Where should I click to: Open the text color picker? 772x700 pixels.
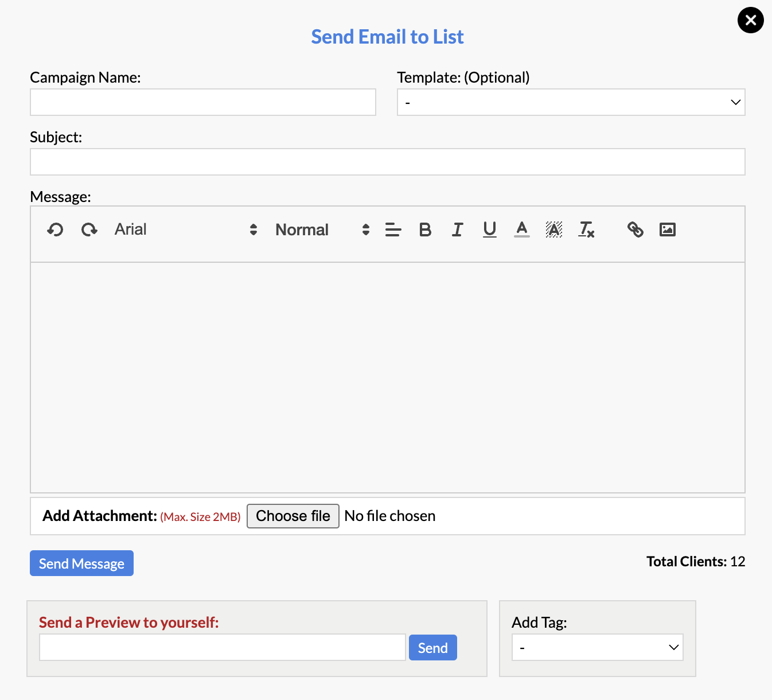[521, 230]
